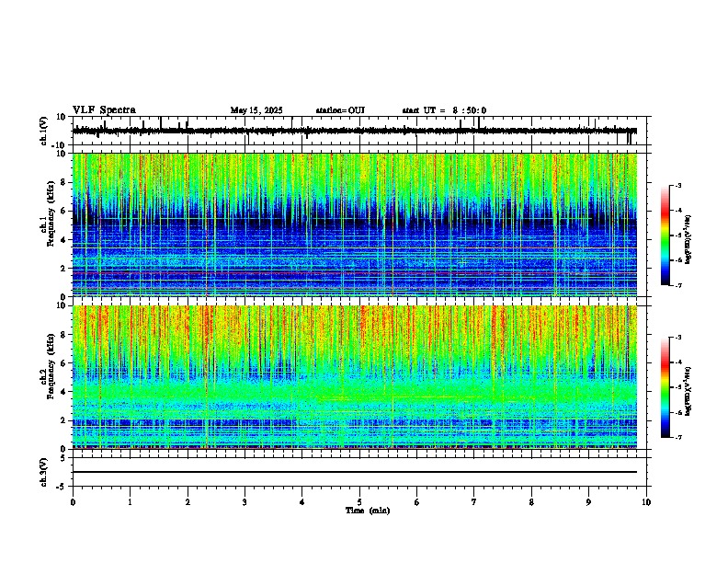Viewport: 728px width, 563px height.
Task: Click time-axis tick label "4" at the bottom
Action: point(302,502)
